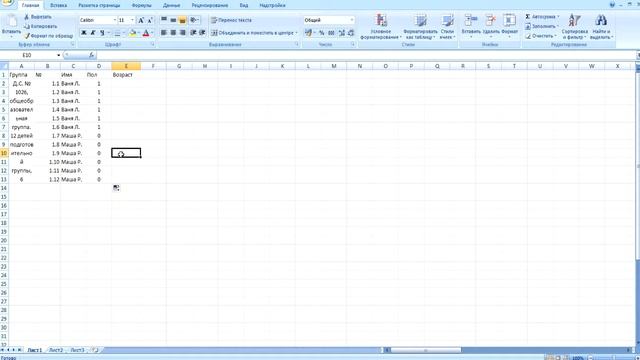Open the Надстройки ribbon tab
Screen dimensions: 640x360
[272, 5]
